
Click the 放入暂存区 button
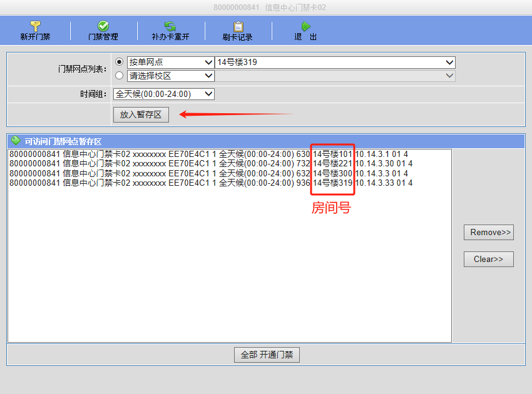click(141, 114)
